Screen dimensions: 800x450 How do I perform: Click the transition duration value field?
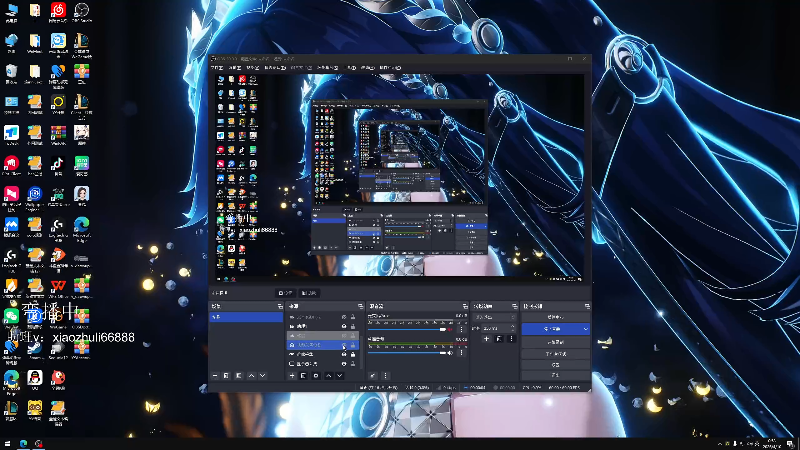click(x=495, y=329)
